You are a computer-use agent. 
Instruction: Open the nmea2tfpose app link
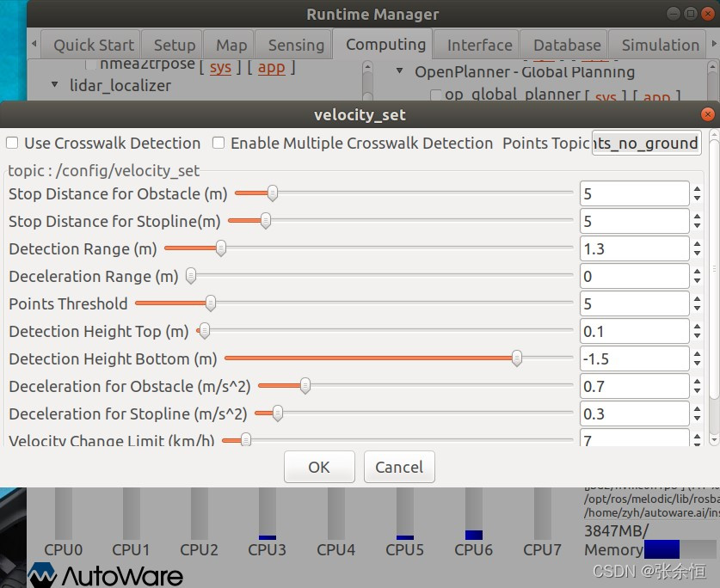pos(271,67)
